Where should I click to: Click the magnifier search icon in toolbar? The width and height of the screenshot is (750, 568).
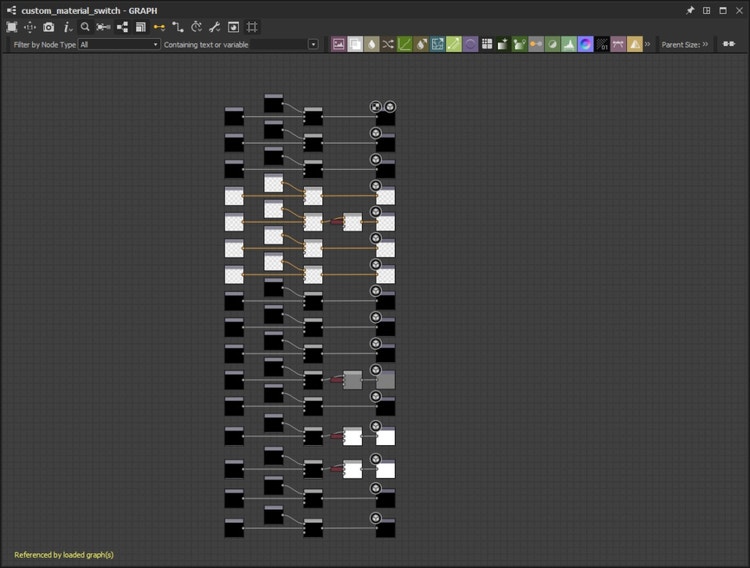tap(85, 27)
